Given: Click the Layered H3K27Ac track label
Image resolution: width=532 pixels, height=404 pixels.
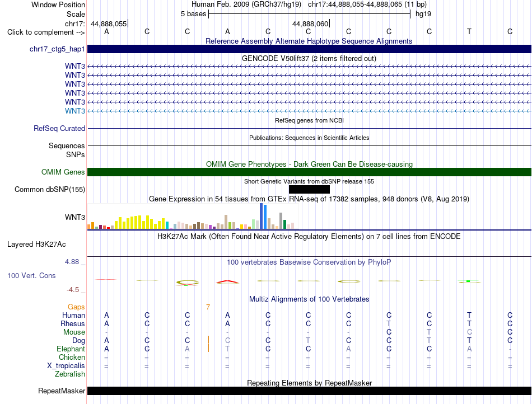Looking at the screenshot, I should (36, 245).
